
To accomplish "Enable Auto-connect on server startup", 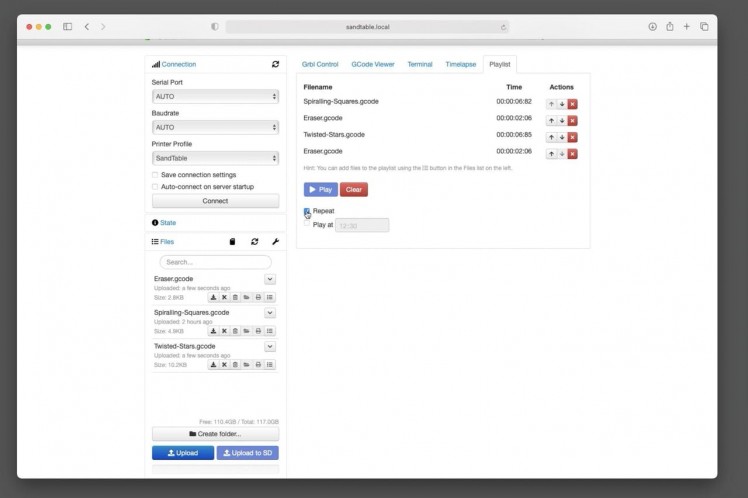I will click(155, 187).
